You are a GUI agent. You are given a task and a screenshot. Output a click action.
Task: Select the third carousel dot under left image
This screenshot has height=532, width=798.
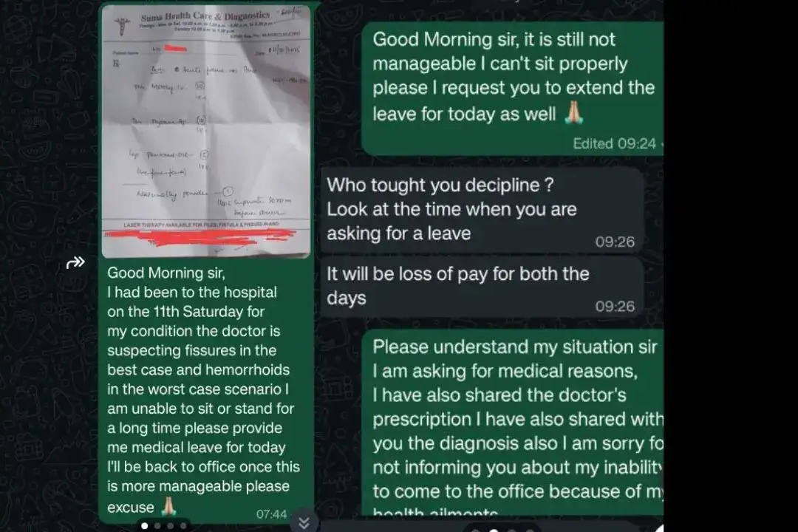[170, 526]
